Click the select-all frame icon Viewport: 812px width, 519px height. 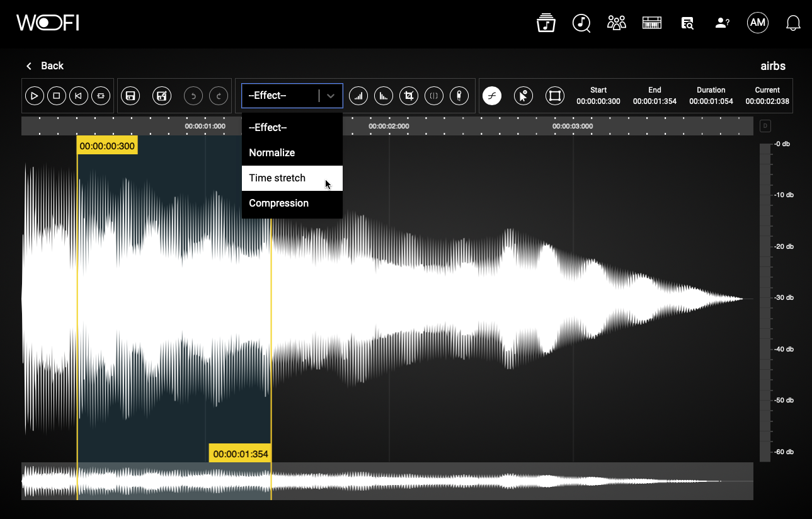(x=555, y=96)
